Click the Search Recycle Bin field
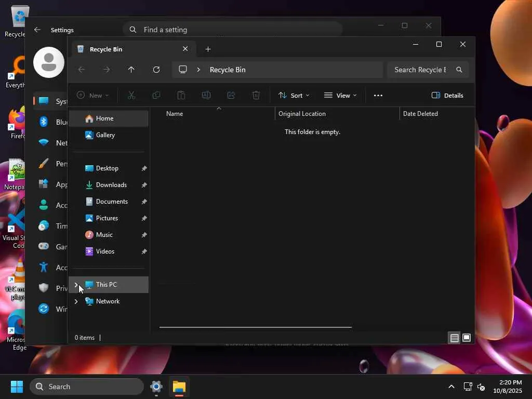Screen dimensions: 532x399 click(x=428, y=70)
